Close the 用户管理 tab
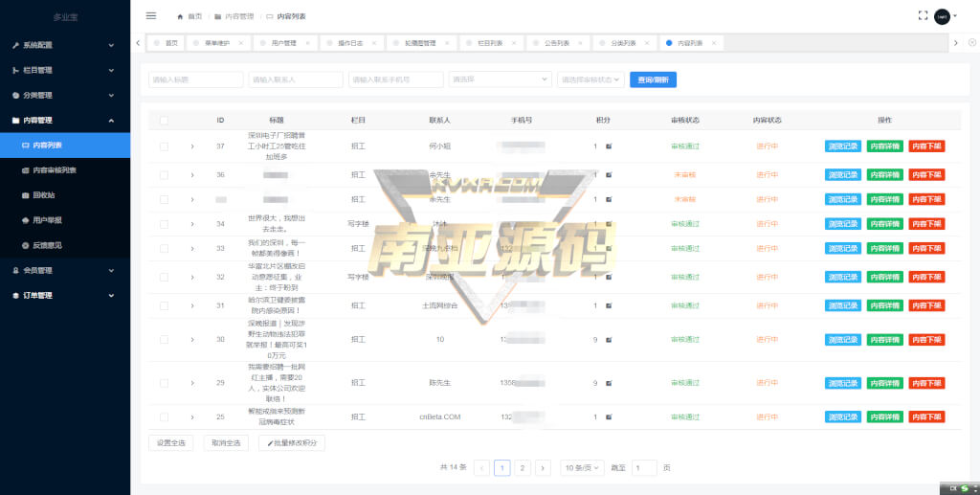Image resolution: width=980 pixels, height=495 pixels. pyautogui.click(x=307, y=43)
